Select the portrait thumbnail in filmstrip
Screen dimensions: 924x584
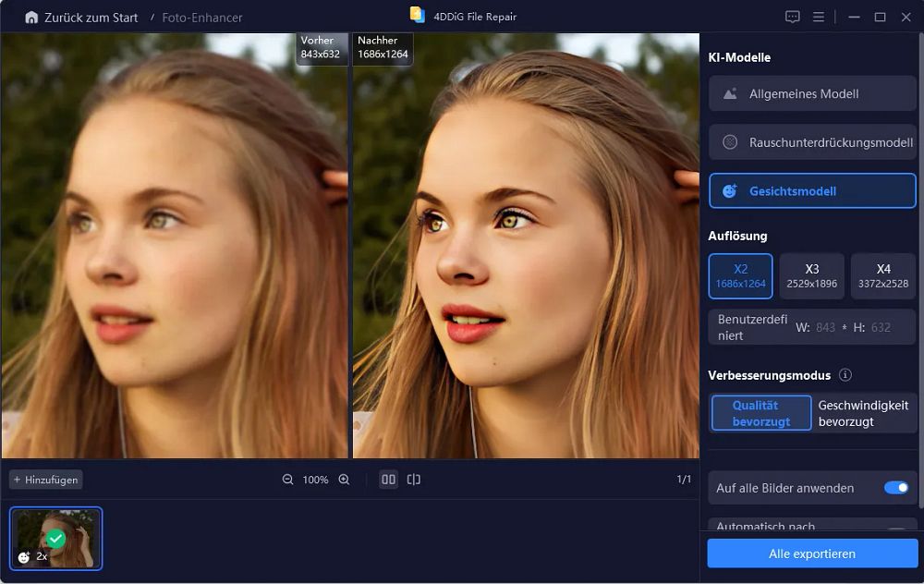[x=56, y=539]
